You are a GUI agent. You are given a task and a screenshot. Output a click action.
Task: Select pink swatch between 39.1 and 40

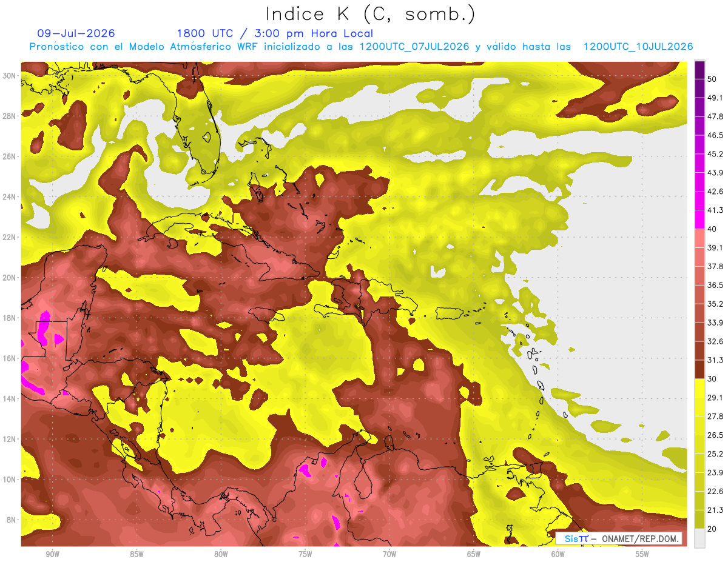pos(699,238)
